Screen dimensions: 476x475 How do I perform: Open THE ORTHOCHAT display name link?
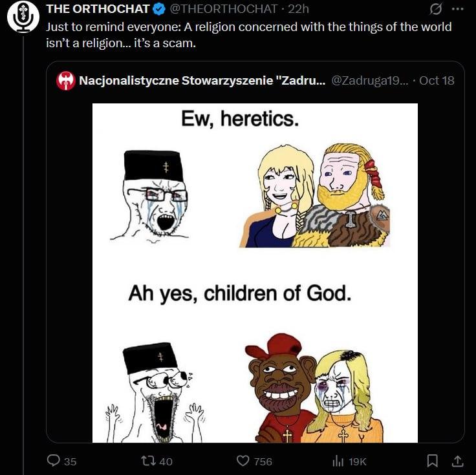pos(98,9)
